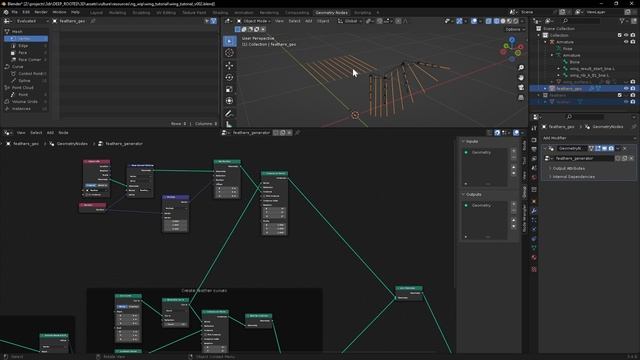
Task: Open the Render menu
Action: [x=41, y=12]
